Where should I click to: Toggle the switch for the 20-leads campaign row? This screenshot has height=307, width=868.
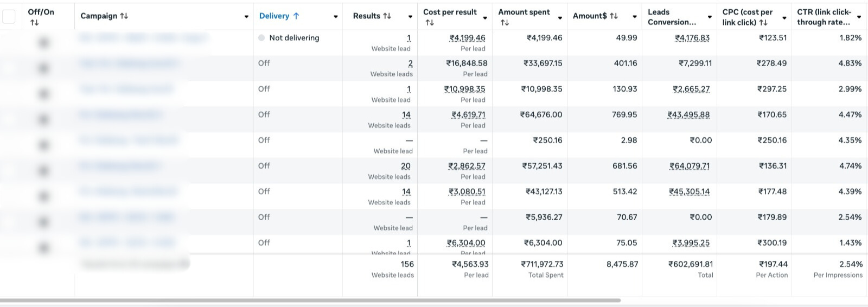[x=44, y=171]
